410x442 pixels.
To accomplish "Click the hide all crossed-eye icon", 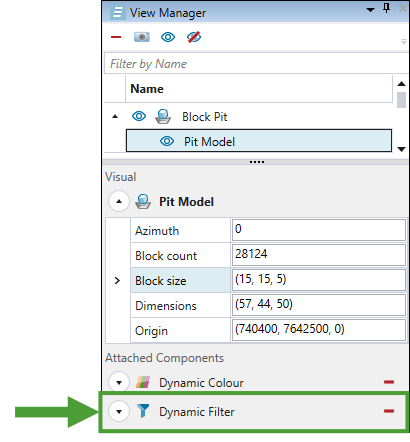I will pyautogui.click(x=194, y=37).
